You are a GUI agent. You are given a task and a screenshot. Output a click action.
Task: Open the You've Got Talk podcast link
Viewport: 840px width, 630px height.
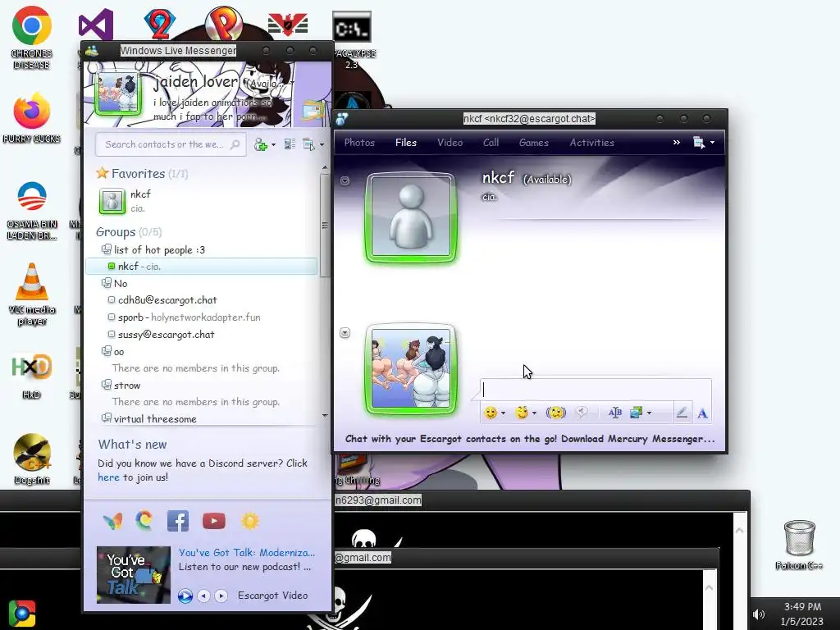click(x=247, y=552)
